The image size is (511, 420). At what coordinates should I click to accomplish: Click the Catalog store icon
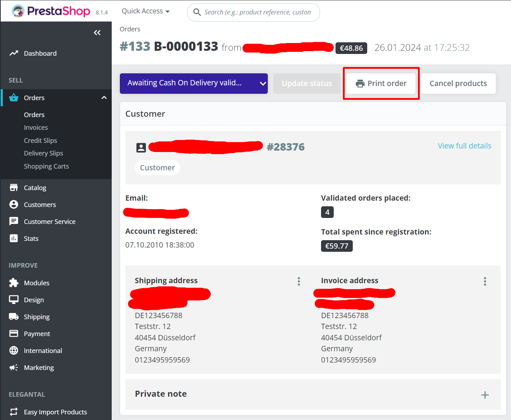(14, 188)
